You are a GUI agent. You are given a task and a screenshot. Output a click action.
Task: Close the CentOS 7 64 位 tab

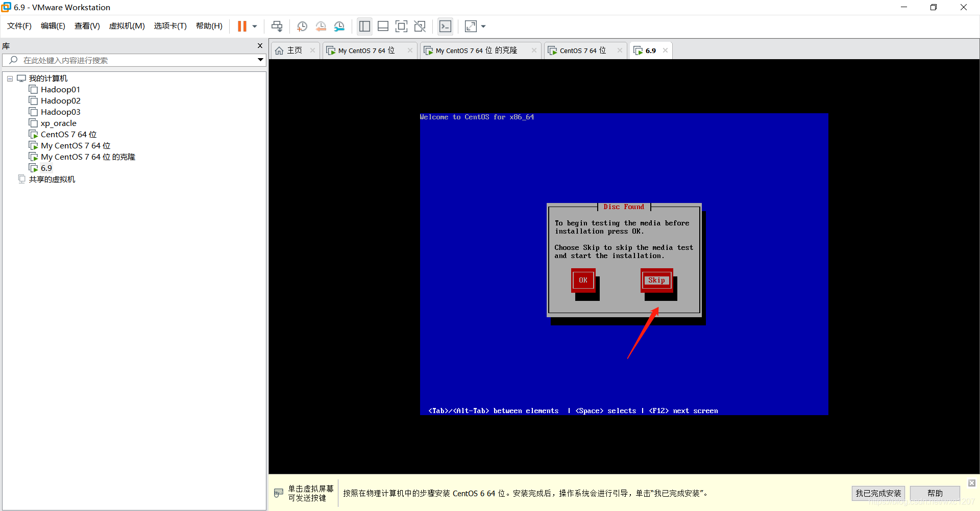tap(620, 50)
